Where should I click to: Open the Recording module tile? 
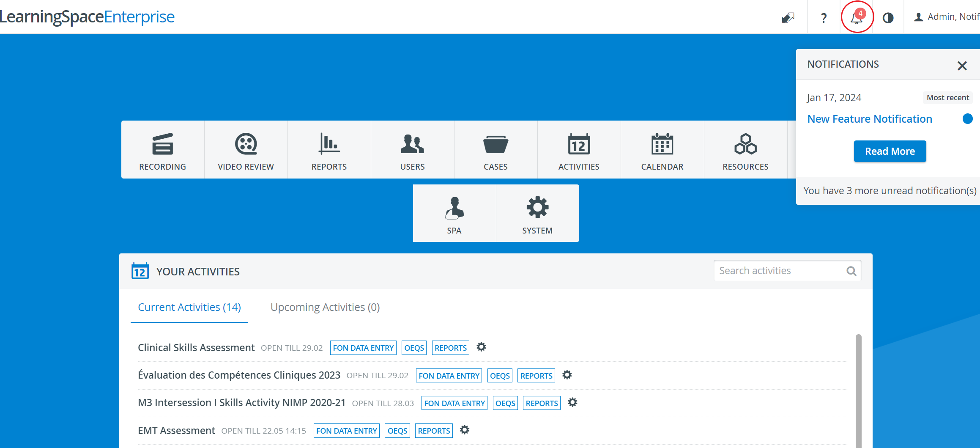pos(163,150)
